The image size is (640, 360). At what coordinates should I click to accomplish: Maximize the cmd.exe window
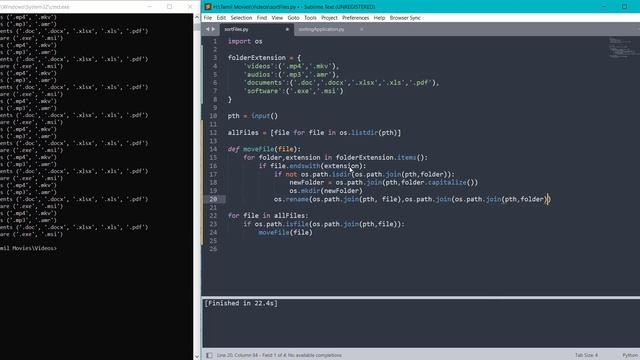(169, 7)
